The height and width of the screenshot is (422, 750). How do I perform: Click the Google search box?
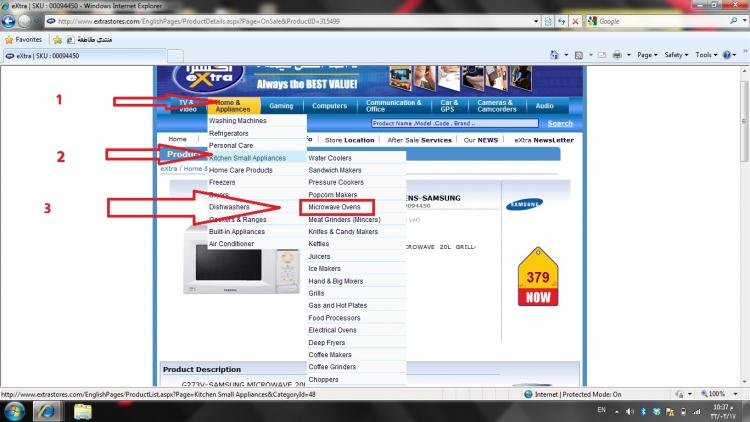tap(660, 21)
